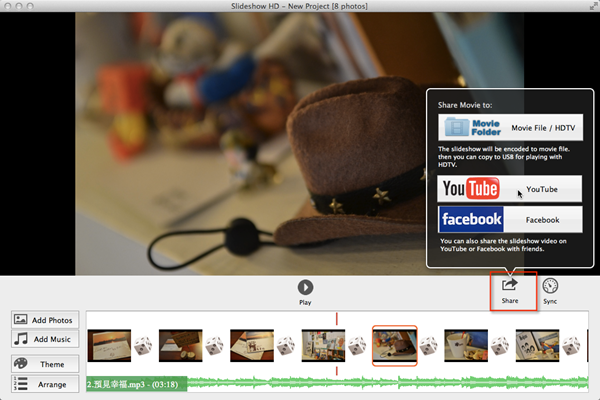Screen dimensions: 600x400
Task: Click the Add Music button
Action: tap(45, 339)
